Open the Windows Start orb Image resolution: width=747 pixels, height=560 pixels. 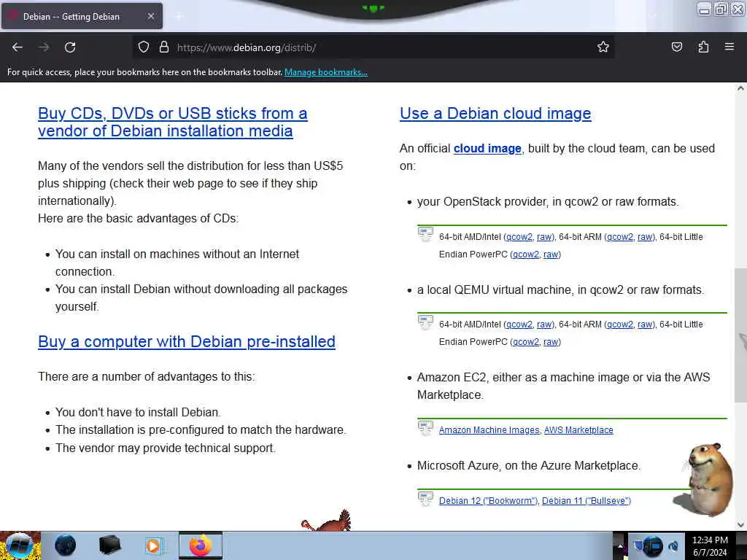pyautogui.click(x=20, y=545)
